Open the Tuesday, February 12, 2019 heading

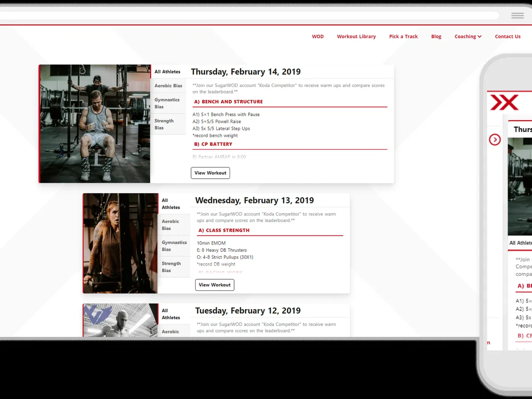click(x=248, y=311)
